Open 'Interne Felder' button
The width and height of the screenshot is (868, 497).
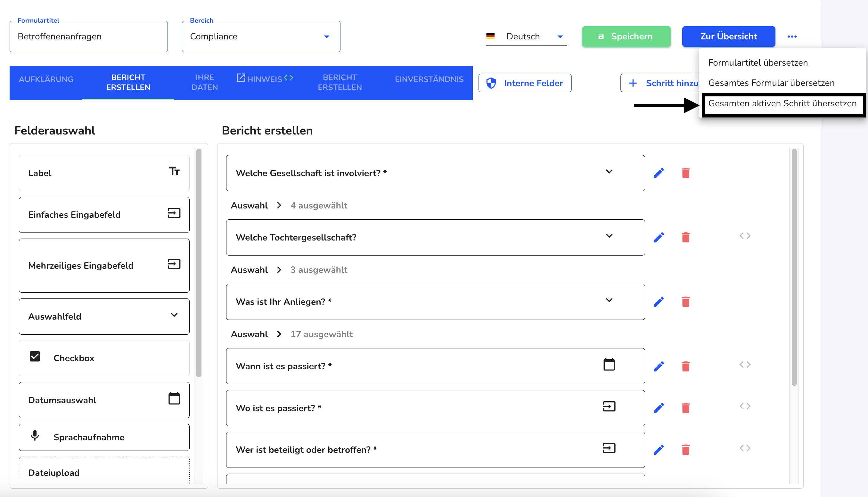point(525,83)
